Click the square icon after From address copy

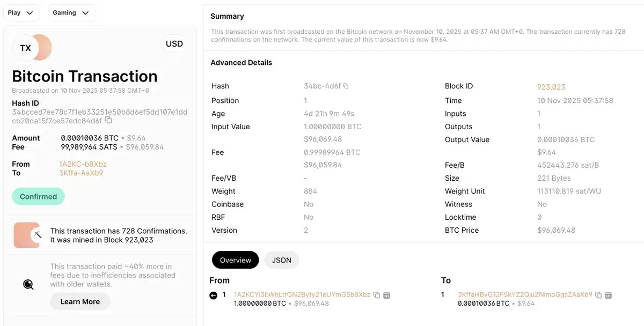[386, 295]
